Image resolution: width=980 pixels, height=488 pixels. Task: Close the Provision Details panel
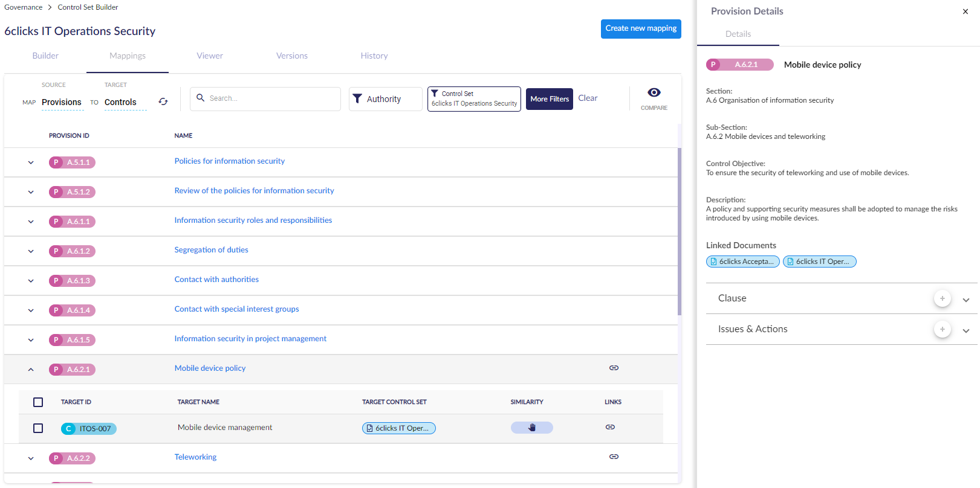965,11
